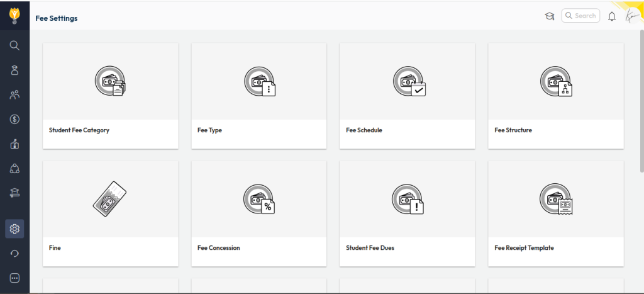Select the Fee Schedule tile
This screenshot has height=294, width=644.
pyautogui.click(x=407, y=96)
